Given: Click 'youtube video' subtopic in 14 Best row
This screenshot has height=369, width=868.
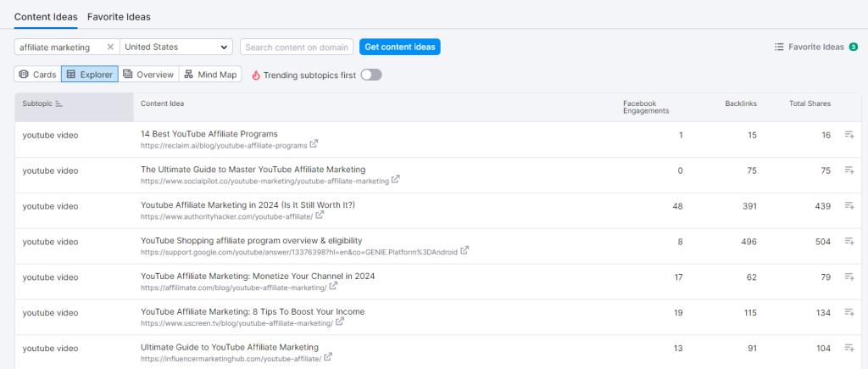Looking at the screenshot, I should (x=50, y=135).
